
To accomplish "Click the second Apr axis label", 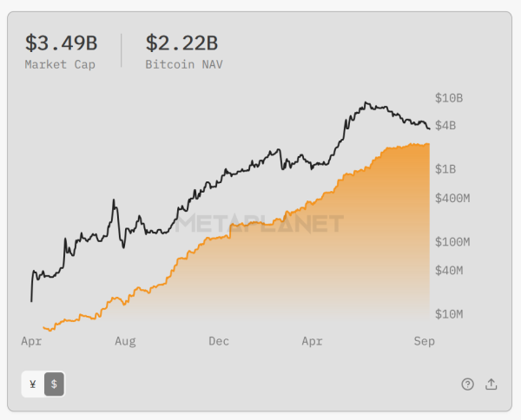I will pos(312,341).
